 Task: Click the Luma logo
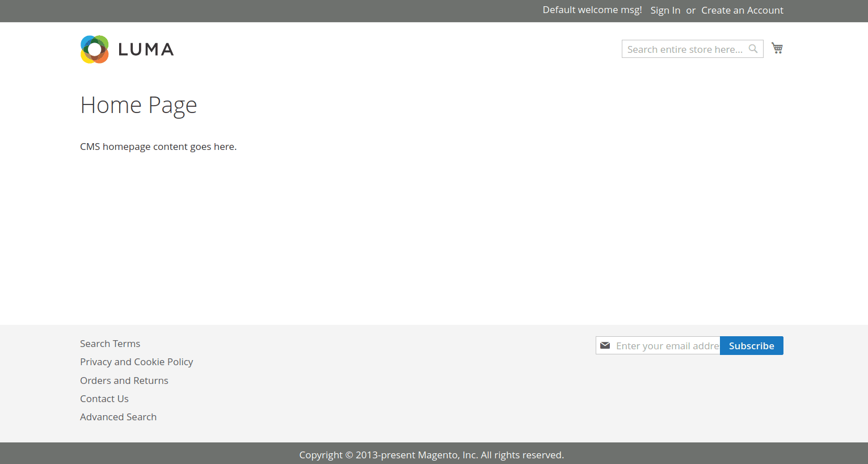127,49
